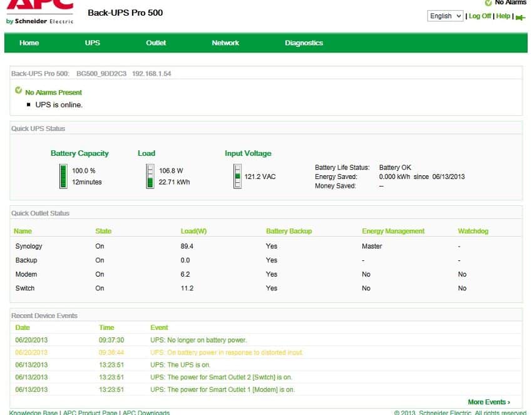Click the Energy Management column header

click(393, 231)
